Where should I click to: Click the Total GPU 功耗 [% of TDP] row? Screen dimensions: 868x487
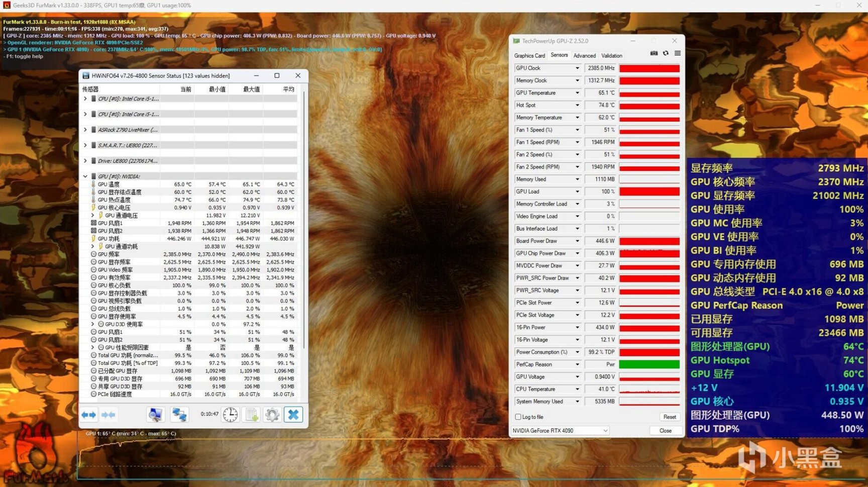click(x=189, y=363)
